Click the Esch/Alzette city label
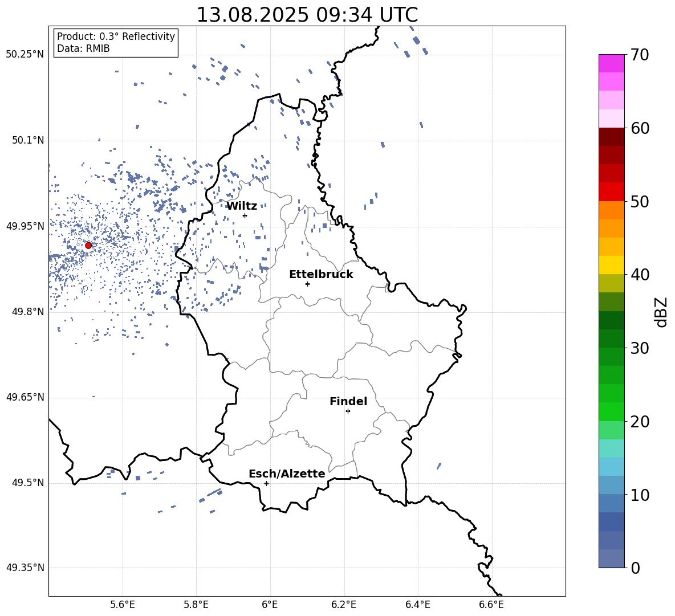 (x=287, y=474)
